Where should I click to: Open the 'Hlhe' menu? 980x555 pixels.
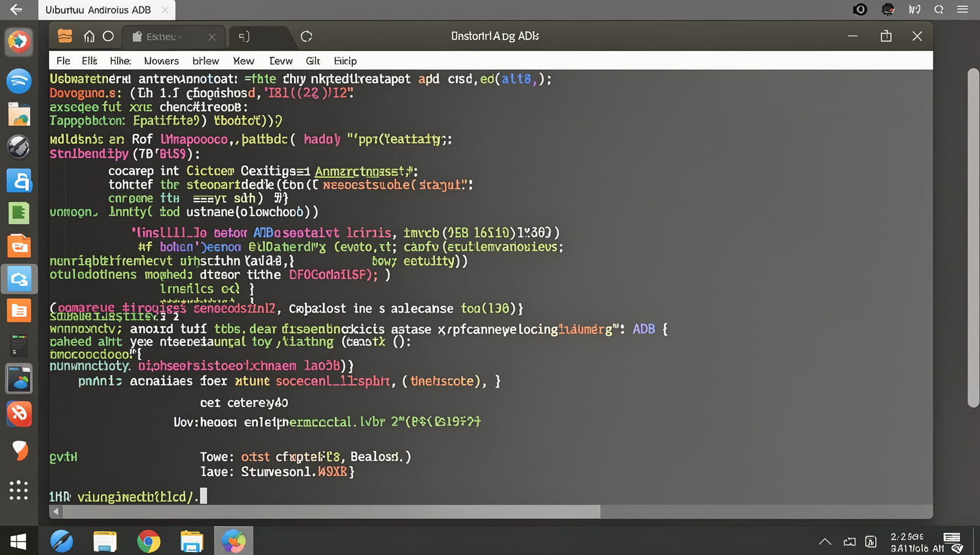coord(121,61)
